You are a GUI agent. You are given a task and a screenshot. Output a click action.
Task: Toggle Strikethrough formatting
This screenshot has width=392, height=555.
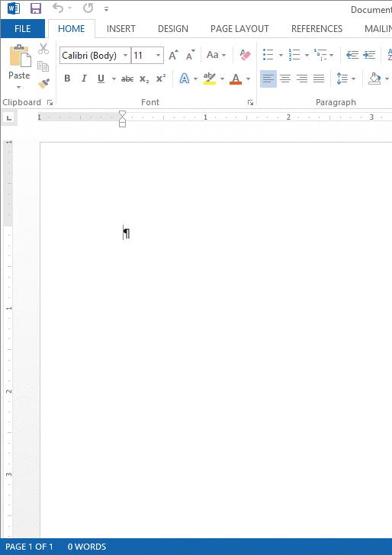click(127, 79)
